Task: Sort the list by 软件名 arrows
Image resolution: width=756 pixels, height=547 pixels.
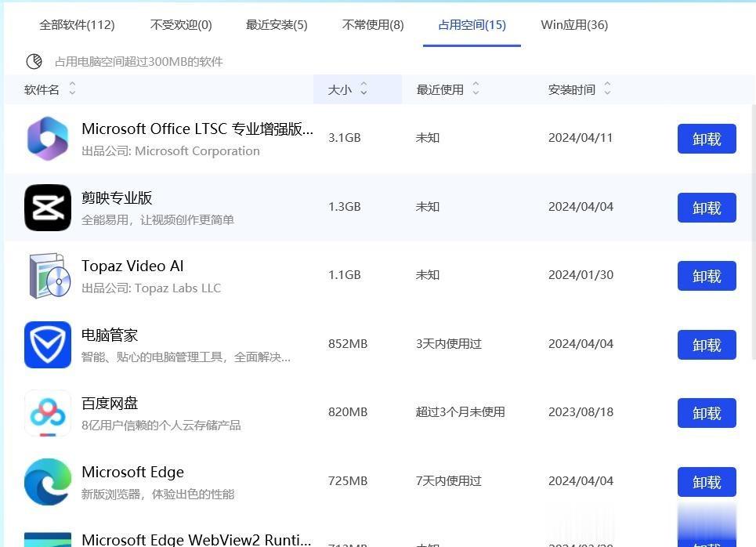Action: pos(72,89)
